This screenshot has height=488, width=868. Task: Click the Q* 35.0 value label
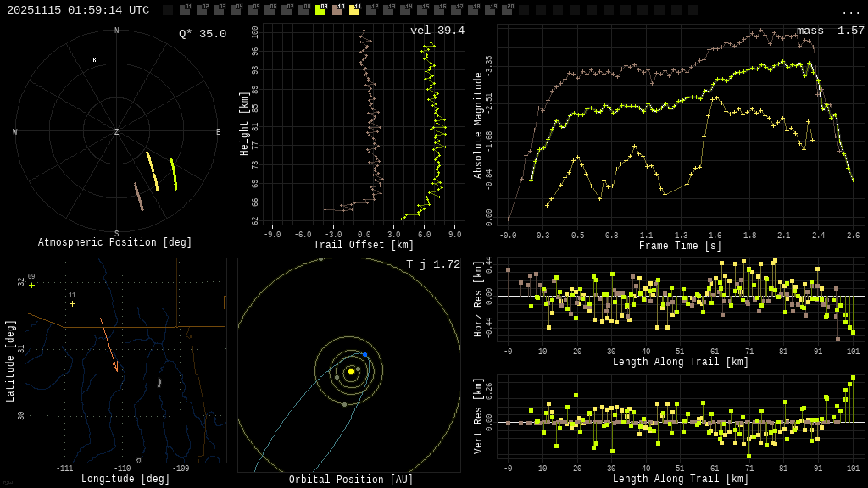coord(203,34)
